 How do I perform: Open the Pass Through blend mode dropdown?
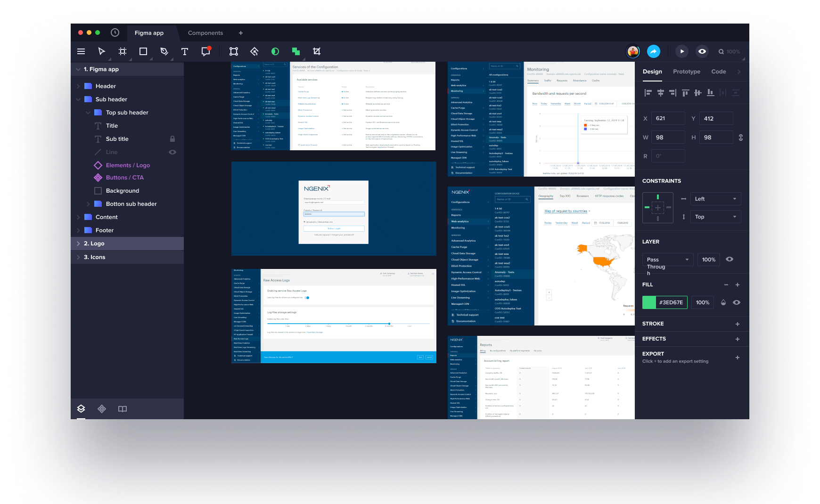tap(667, 259)
